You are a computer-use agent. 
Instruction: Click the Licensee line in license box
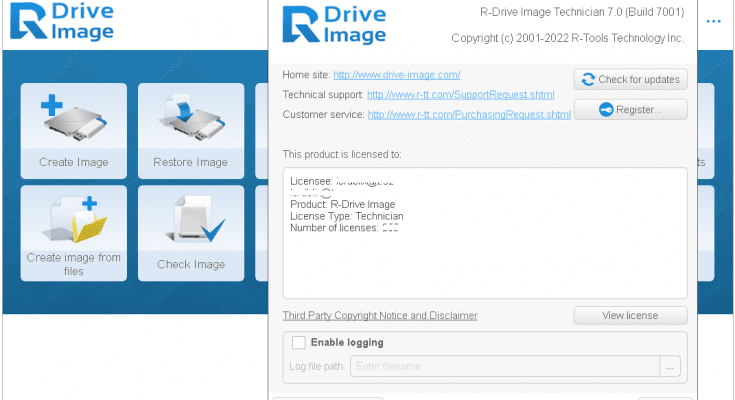pos(342,181)
